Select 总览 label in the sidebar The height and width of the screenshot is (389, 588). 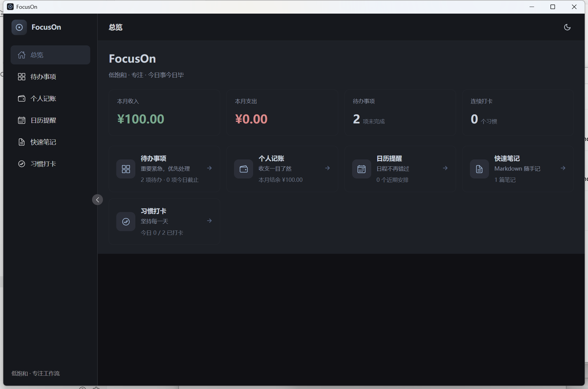tap(37, 55)
